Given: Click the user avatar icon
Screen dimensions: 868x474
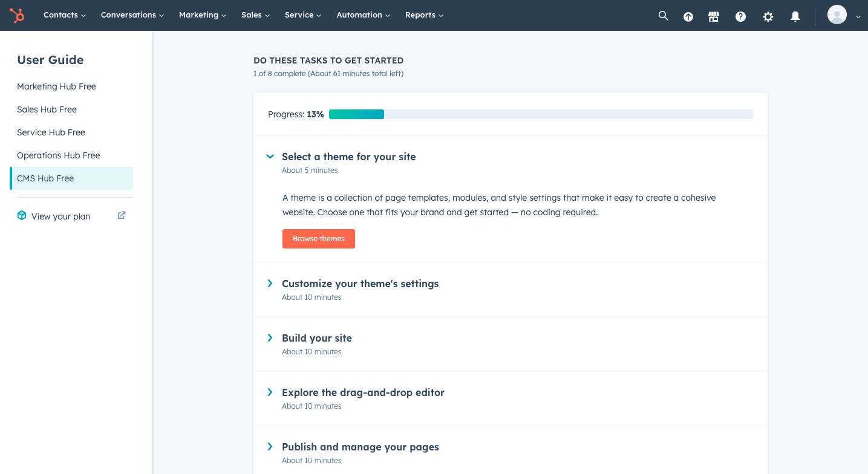Looking at the screenshot, I should pos(837,15).
